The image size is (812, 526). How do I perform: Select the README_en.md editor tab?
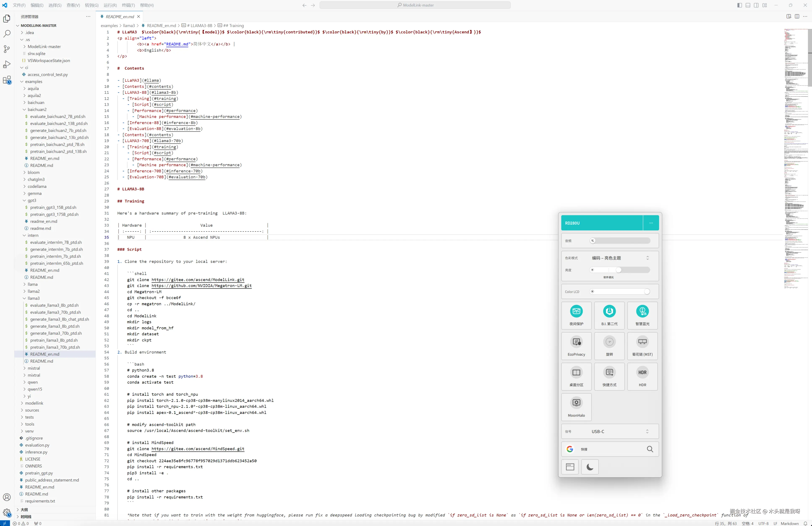[x=119, y=16]
